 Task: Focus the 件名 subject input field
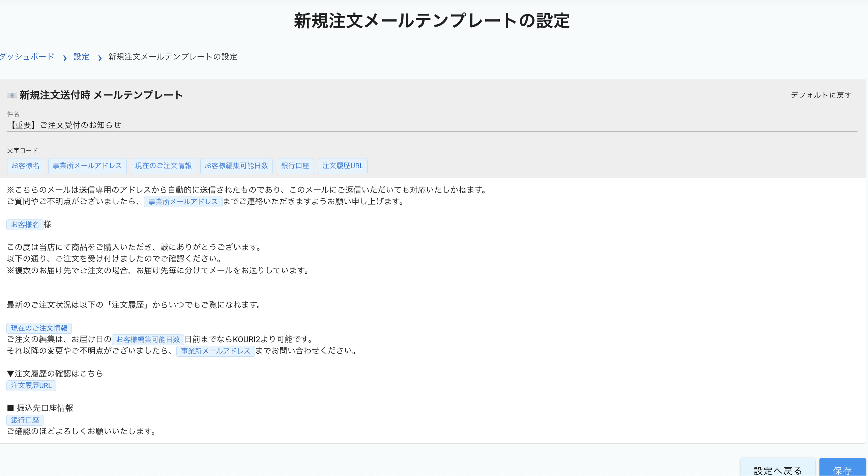432,125
